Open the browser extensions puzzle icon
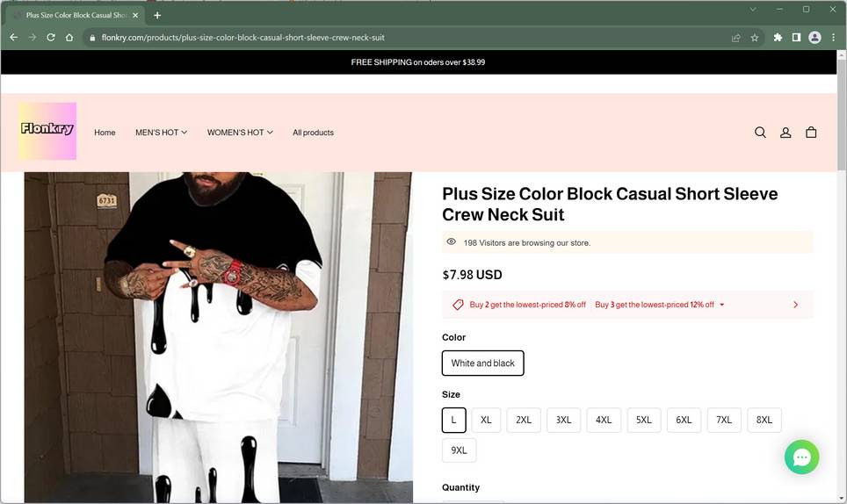 point(778,38)
